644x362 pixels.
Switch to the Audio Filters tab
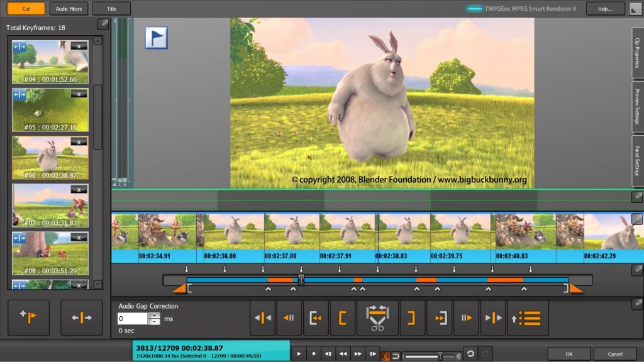(69, 8)
